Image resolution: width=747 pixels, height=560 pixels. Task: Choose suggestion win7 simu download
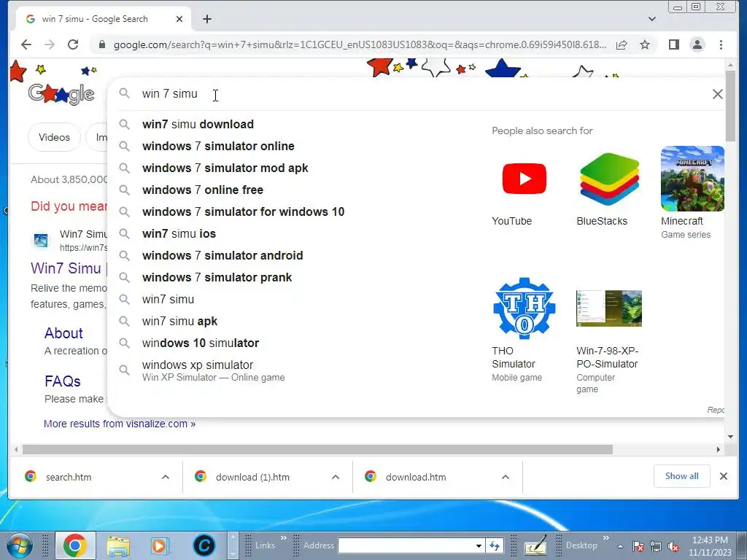coord(198,124)
